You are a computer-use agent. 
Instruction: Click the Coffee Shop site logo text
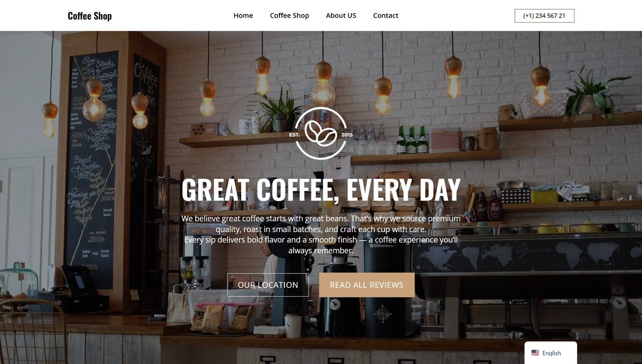pos(89,16)
